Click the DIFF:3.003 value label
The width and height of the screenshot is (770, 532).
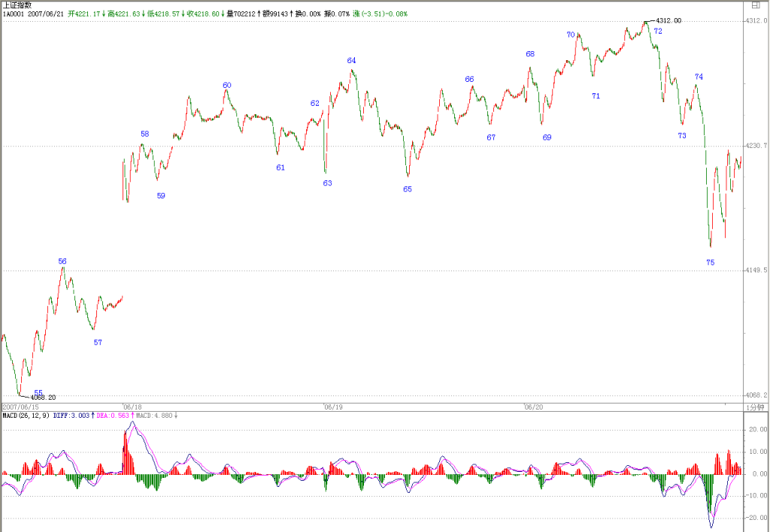click(71, 416)
